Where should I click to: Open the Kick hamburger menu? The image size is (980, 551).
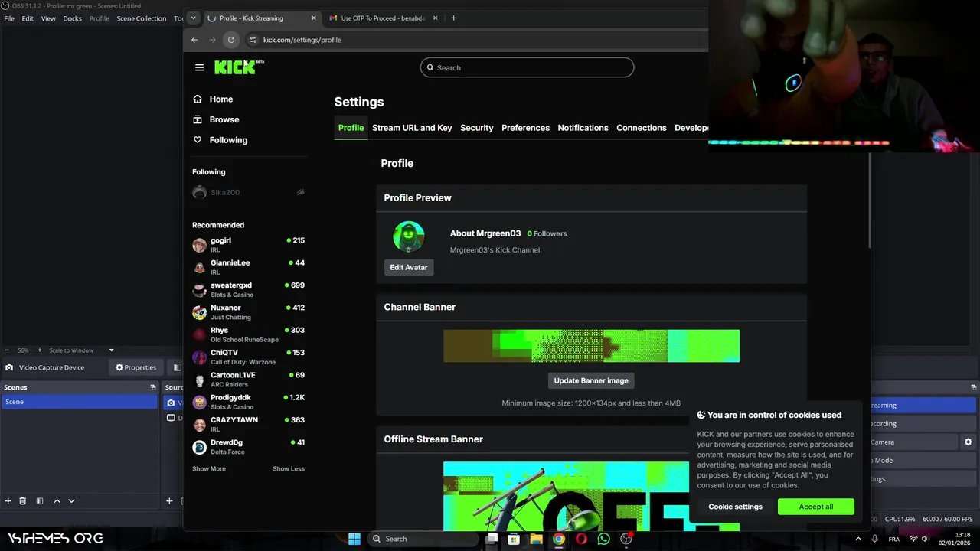pos(199,67)
